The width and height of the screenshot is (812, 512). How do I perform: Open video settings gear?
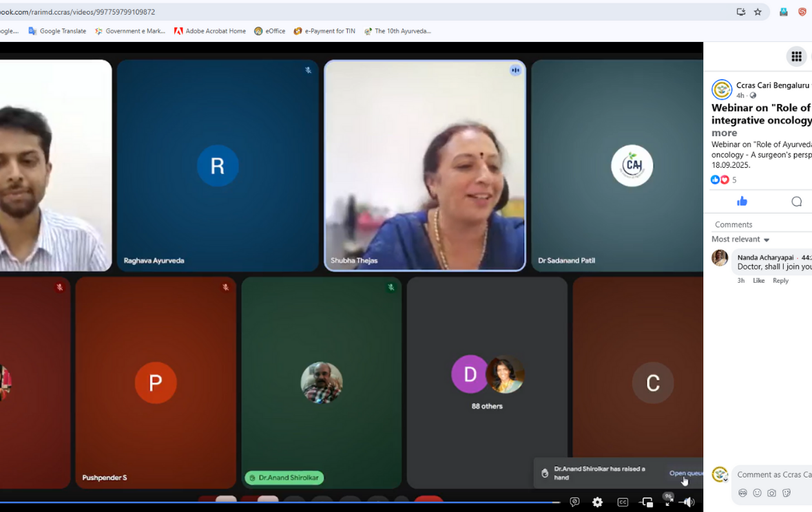pos(597,502)
